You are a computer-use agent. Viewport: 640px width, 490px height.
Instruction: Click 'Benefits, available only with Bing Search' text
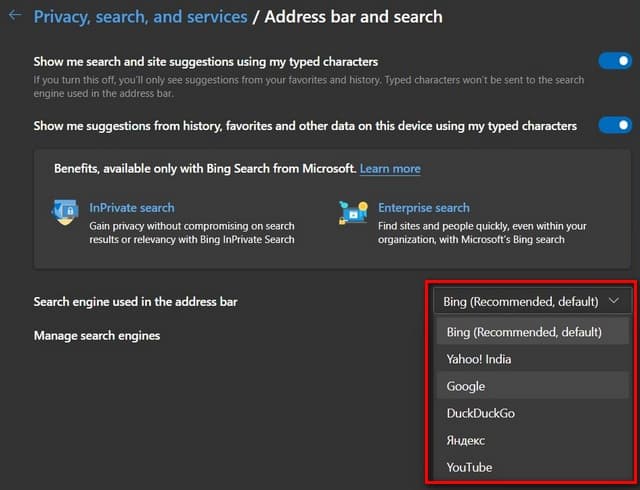click(x=205, y=169)
